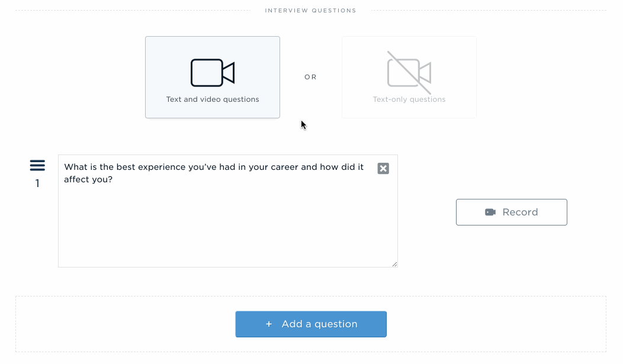
Task: Click the camera icon inside the Record button
Action: [490, 212]
